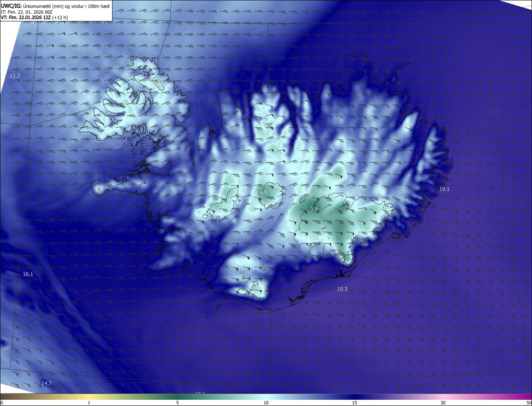The width and height of the screenshot is (532, 406).
Task: Click the 13.3 value label on the map
Action: point(15,76)
